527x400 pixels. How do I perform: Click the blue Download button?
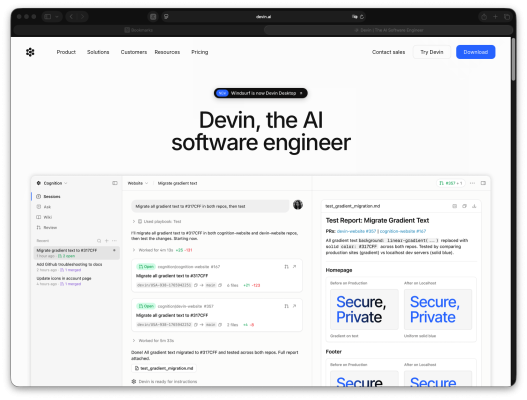[x=475, y=52]
